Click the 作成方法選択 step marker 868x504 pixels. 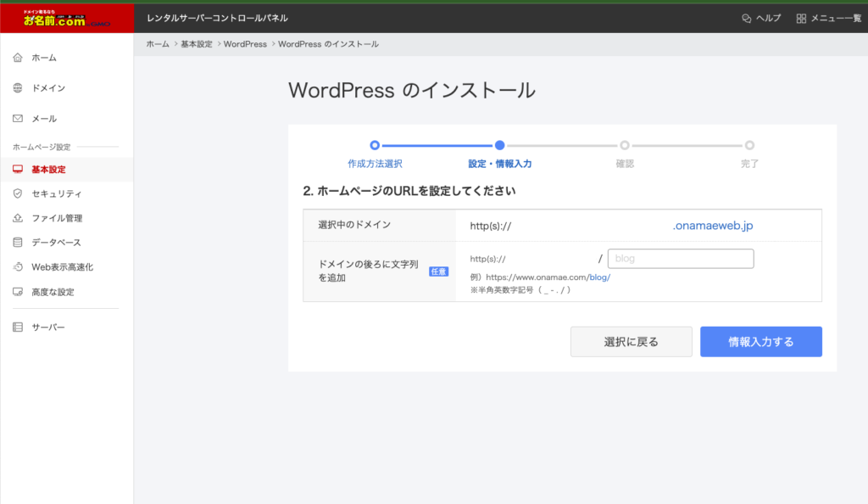[375, 145]
